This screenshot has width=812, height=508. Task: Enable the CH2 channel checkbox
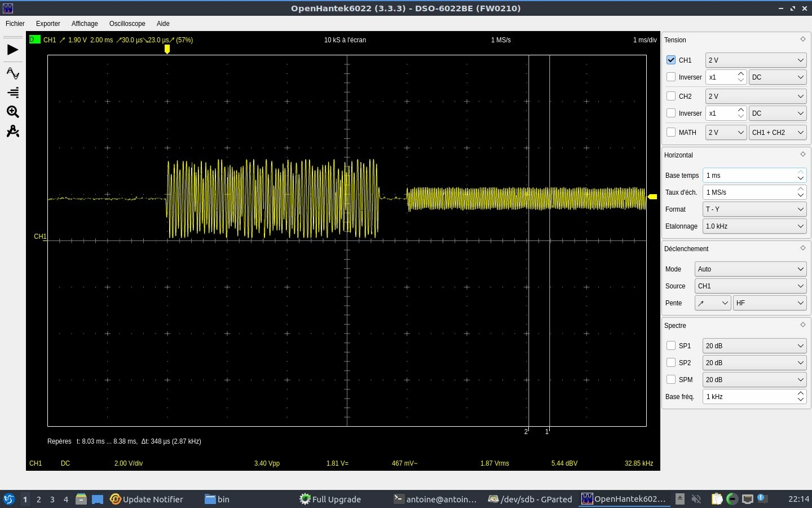tap(671, 96)
